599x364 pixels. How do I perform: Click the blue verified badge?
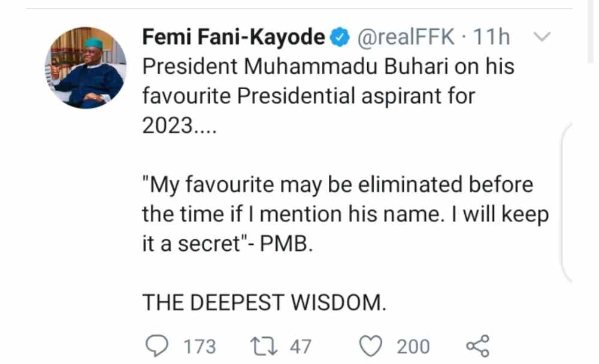point(340,38)
